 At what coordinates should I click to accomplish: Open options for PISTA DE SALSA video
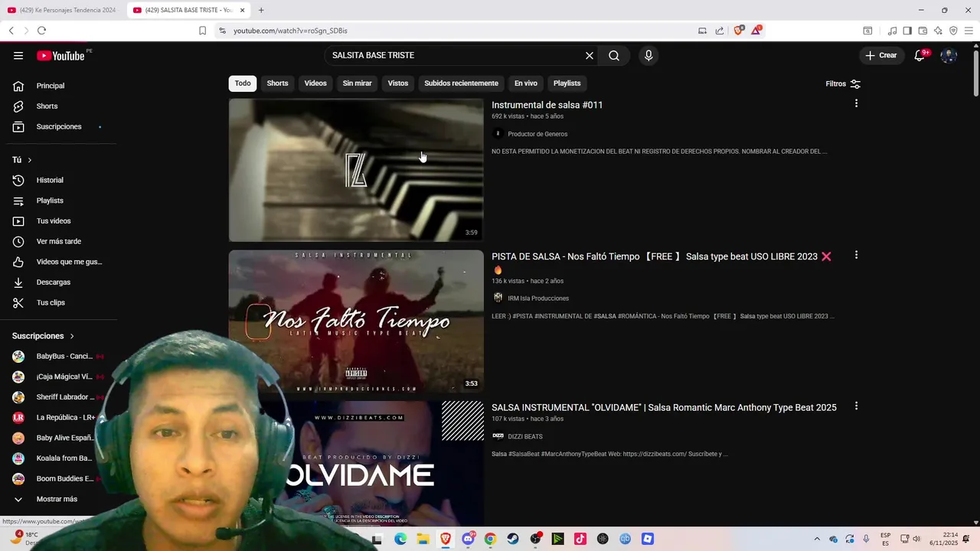click(856, 255)
